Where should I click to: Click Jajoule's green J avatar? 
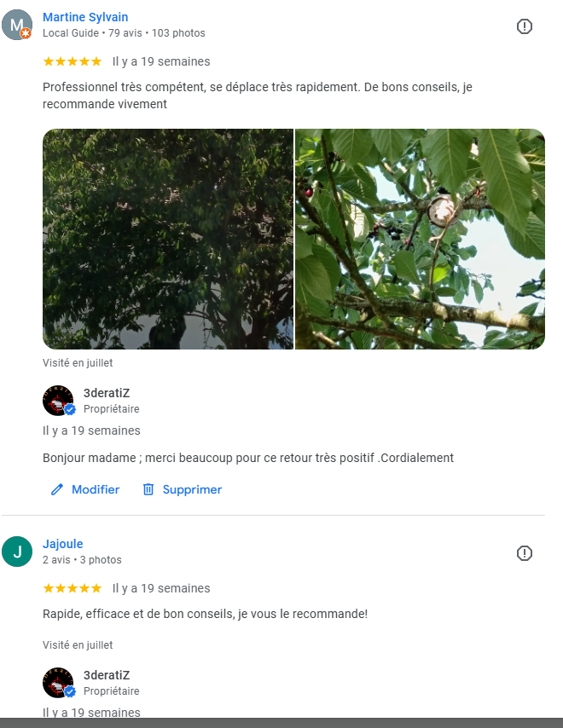(x=17, y=552)
